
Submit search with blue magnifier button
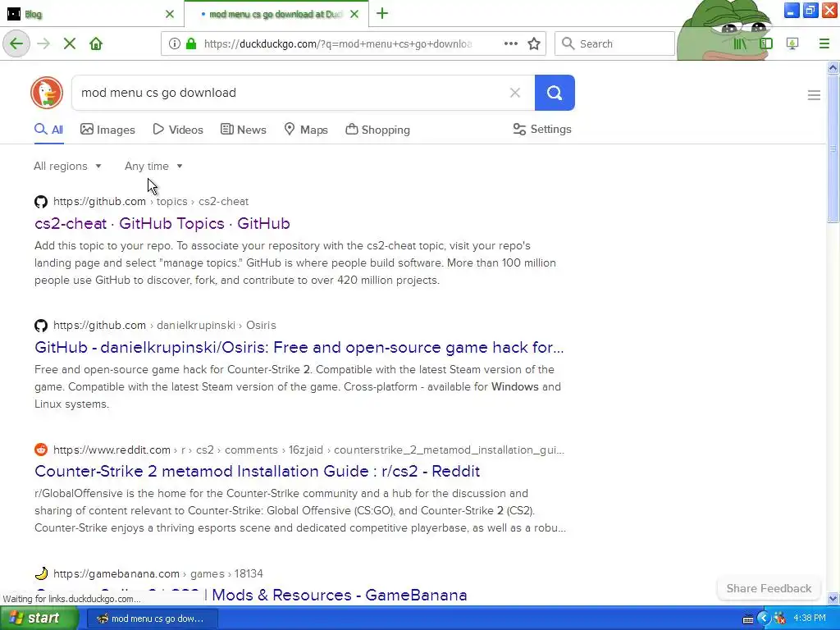click(x=555, y=93)
